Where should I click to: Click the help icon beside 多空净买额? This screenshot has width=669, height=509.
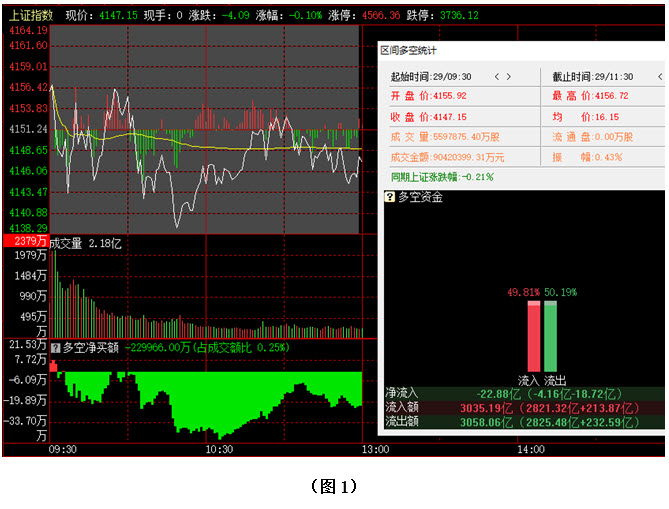(56, 347)
